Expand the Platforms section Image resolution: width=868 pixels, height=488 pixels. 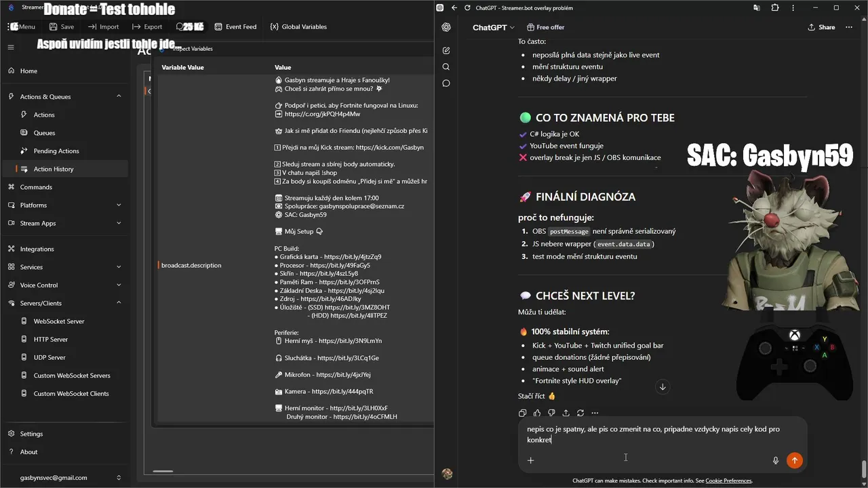tap(119, 205)
